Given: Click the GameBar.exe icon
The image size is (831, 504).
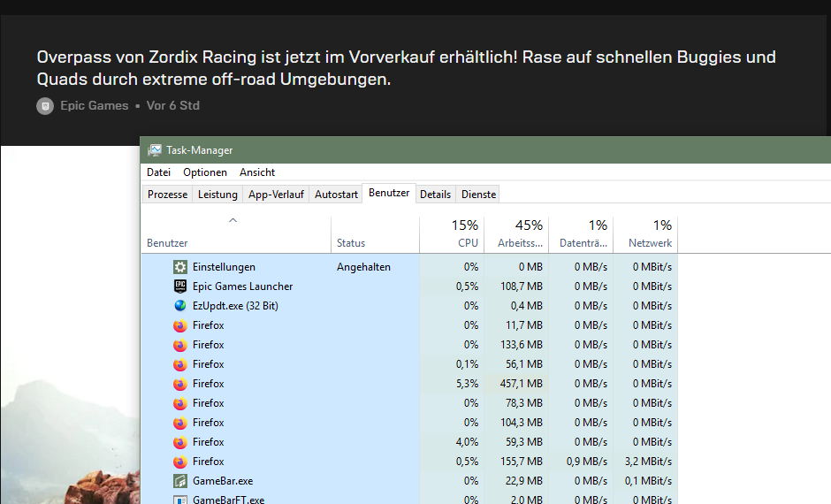Looking at the screenshot, I should pyautogui.click(x=180, y=481).
